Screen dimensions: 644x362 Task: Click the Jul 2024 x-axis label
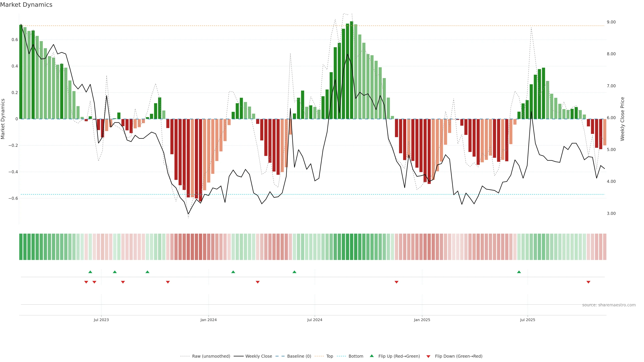pyautogui.click(x=315, y=320)
